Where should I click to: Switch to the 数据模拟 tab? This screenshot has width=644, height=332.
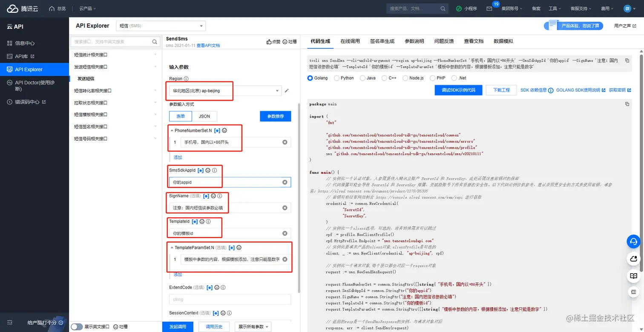[x=503, y=41]
